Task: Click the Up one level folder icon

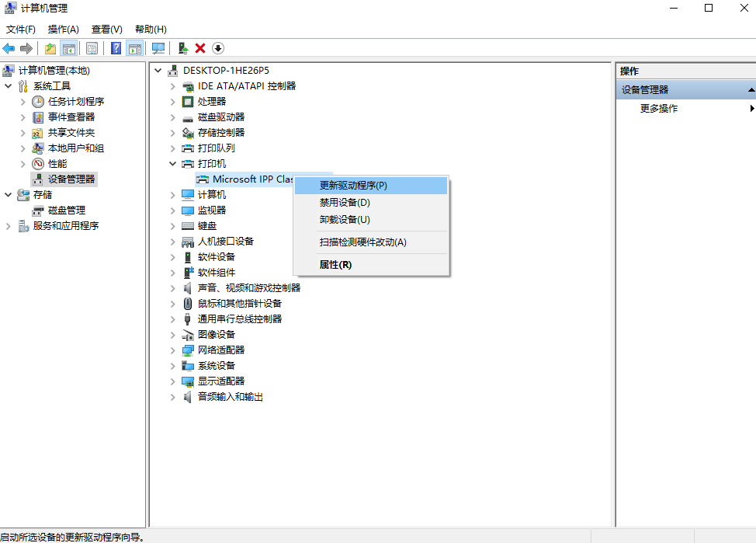Action: pos(50,48)
